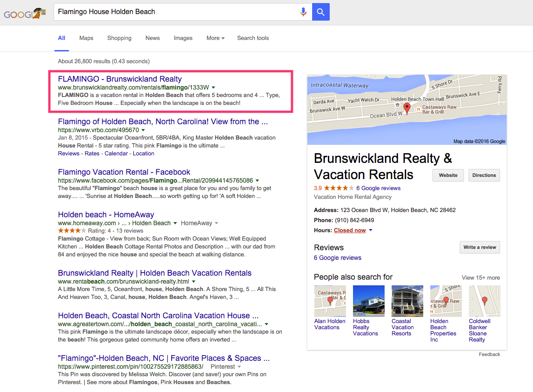533x392 pixels.
Task: Open FLAMINGO - Brunswickland Realty result
Action: click(120, 79)
